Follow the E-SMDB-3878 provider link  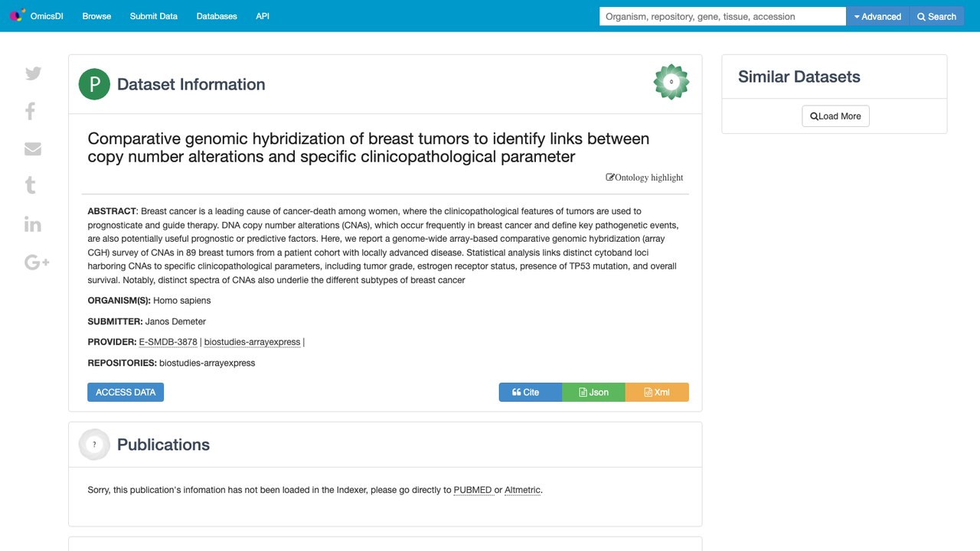click(168, 342)
